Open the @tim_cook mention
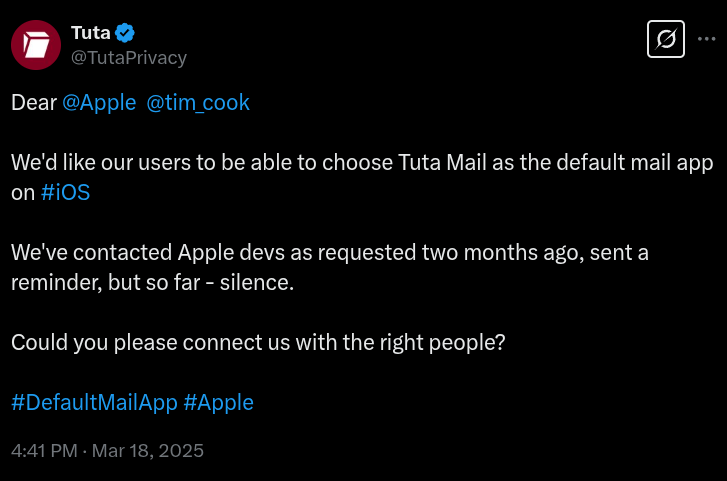Image resolution: width=727 pixels, height=481 pixels. point(198,103)
